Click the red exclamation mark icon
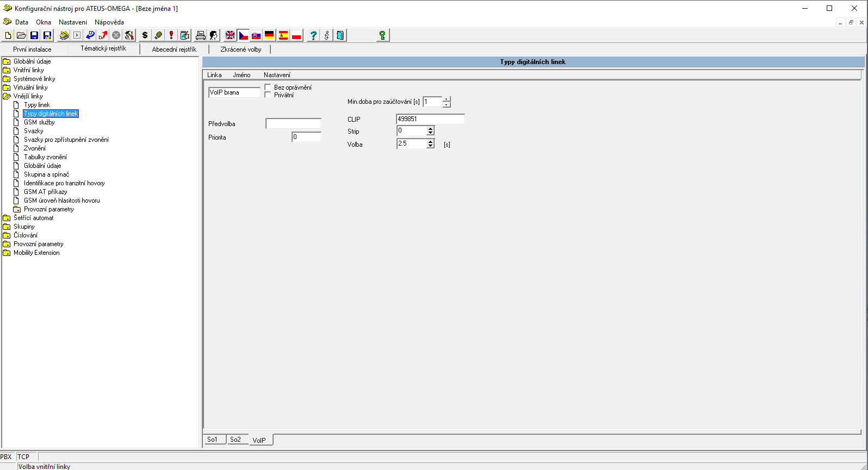This screenshot has width=868, height=470. tap(171, 35)
